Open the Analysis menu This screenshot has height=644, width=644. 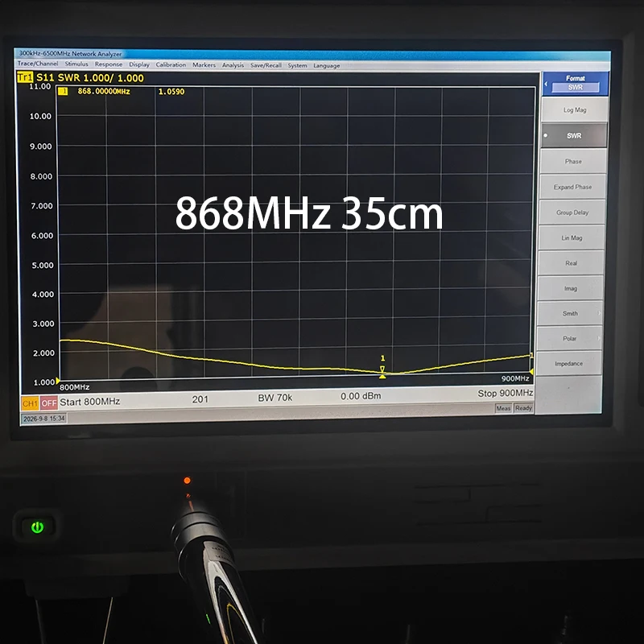click(233, 65)
